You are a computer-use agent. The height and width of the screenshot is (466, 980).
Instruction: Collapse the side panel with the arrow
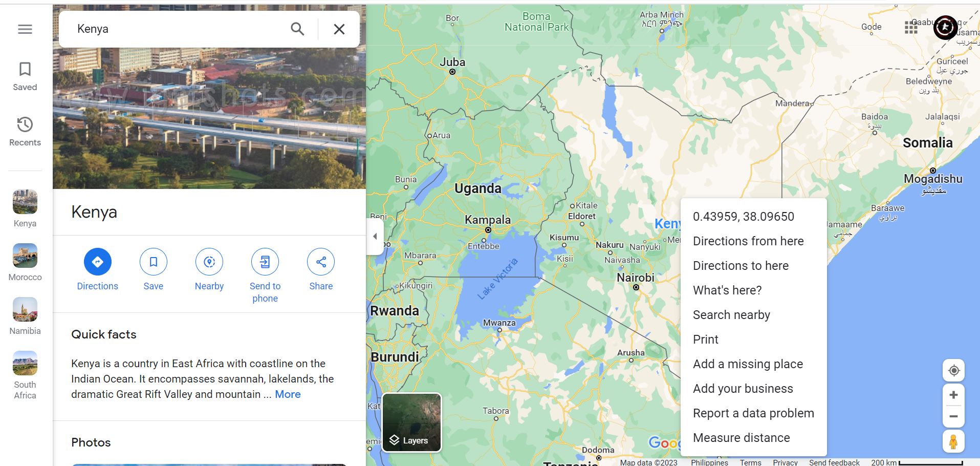click(375, 237)
